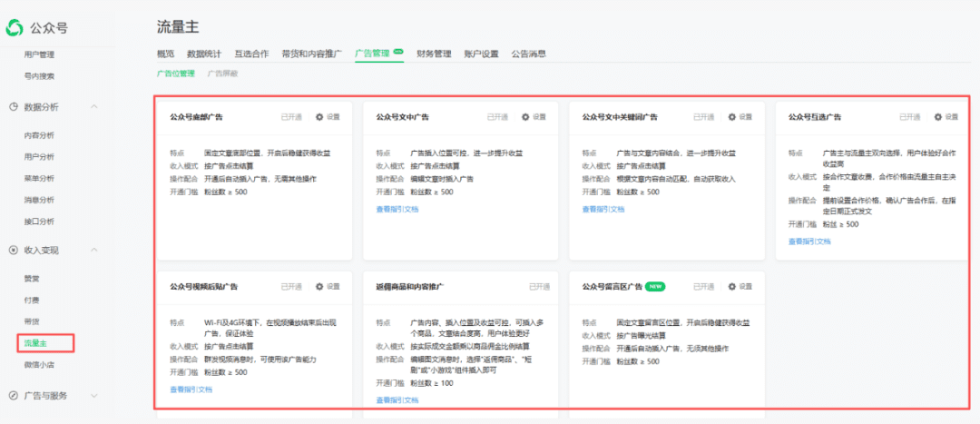Click the 数据分析 clock icon in sidebar
Viewport: 980px width, 424px height.
(x=14, y=107)
